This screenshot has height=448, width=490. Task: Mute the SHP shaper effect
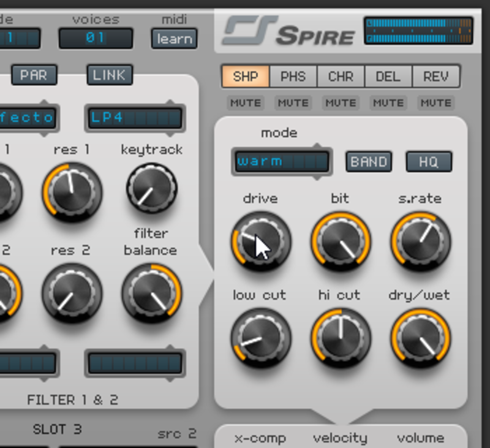246,103
